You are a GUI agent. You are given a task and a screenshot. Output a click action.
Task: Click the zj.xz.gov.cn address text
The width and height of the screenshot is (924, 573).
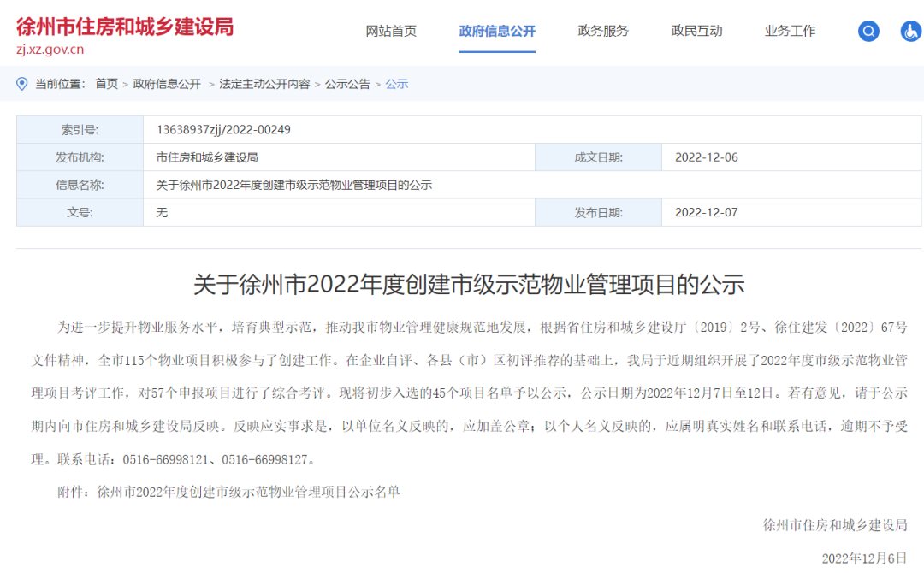point(50,50)
